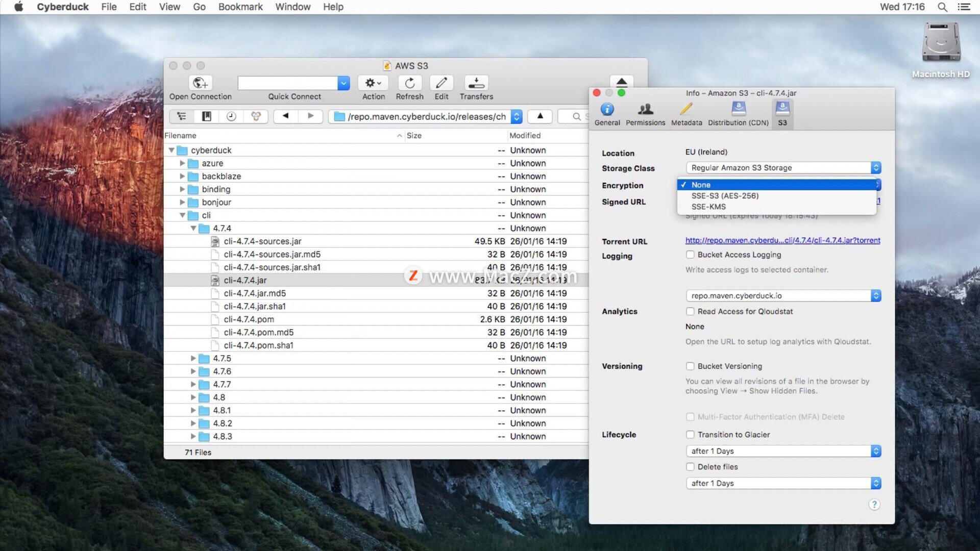
Task: Toggle Delete files checkbox
Action: point(690,467)
